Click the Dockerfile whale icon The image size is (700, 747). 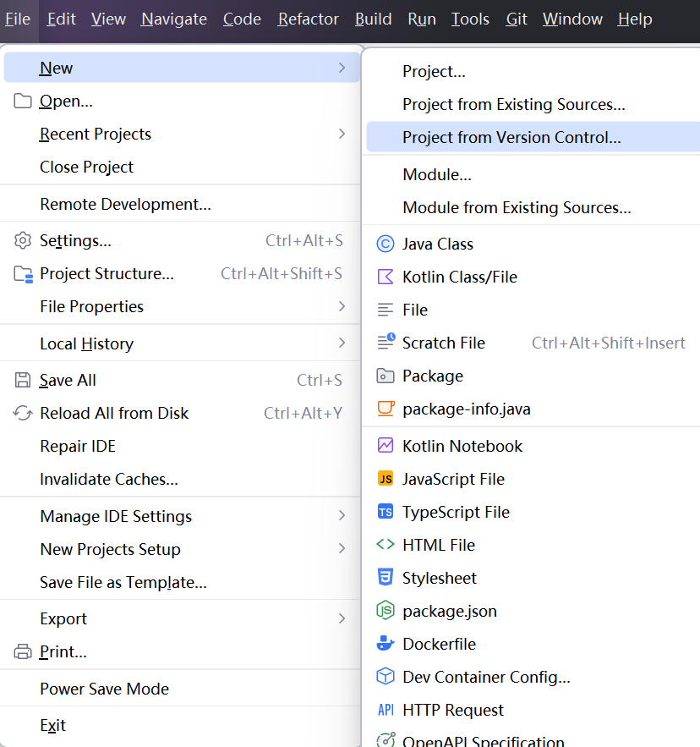click(x=386, y=644)
